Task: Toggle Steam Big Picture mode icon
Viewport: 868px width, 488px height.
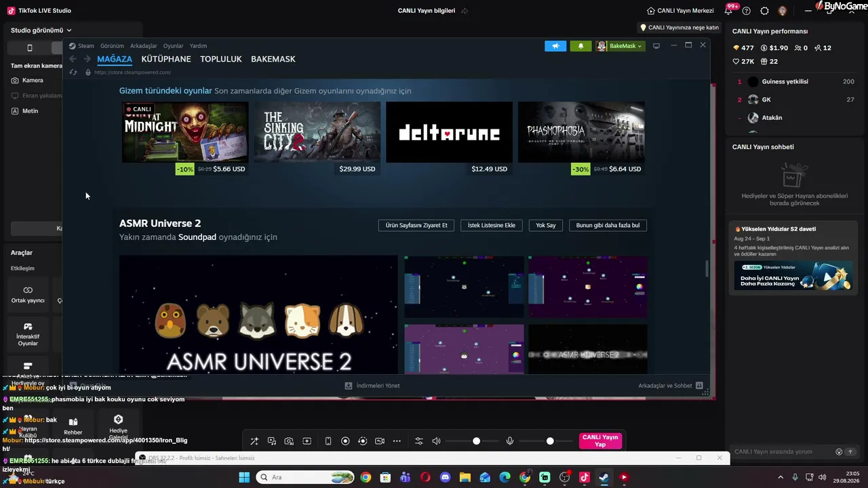Action: (656, 46)
